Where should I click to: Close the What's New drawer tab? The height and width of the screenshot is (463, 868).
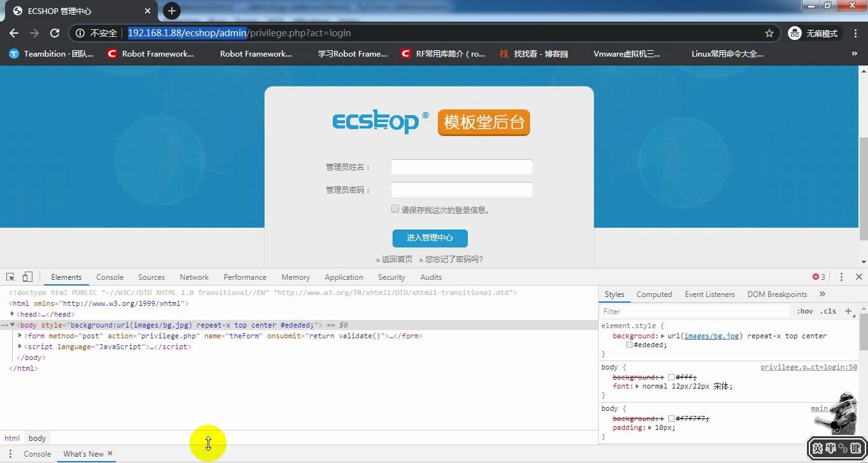point(110,453)
